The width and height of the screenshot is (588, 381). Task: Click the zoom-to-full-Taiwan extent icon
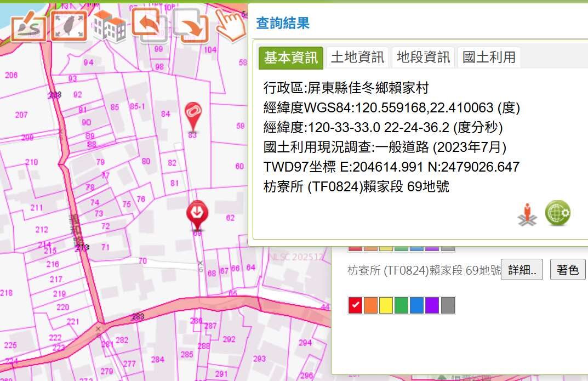69,26
